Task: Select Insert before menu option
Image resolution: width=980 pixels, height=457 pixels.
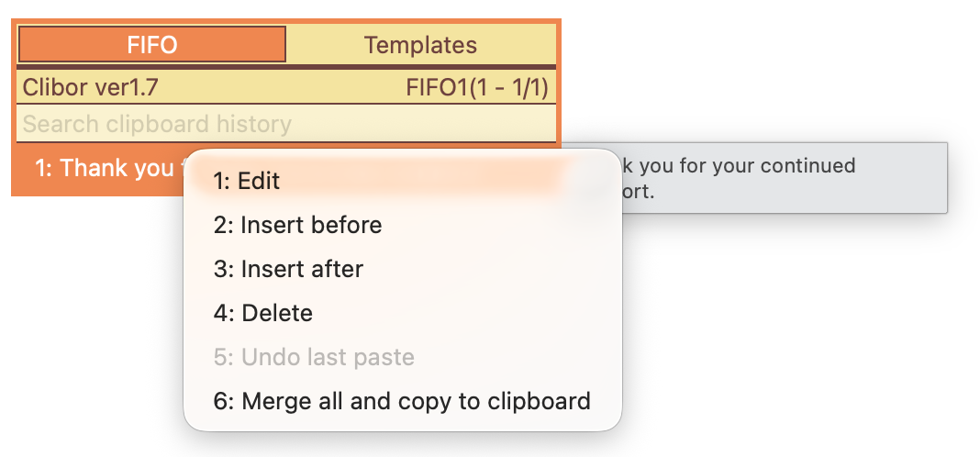Action: 403,225
